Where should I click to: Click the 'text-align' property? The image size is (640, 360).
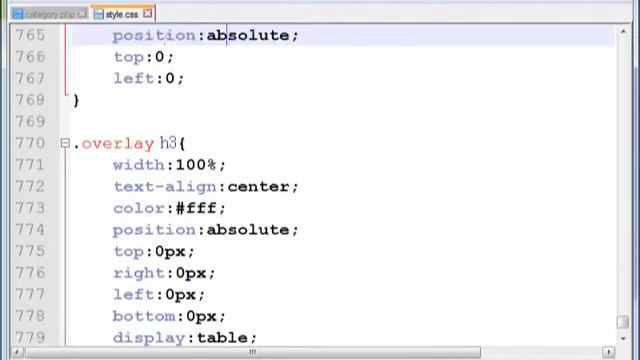click(165, 187)
